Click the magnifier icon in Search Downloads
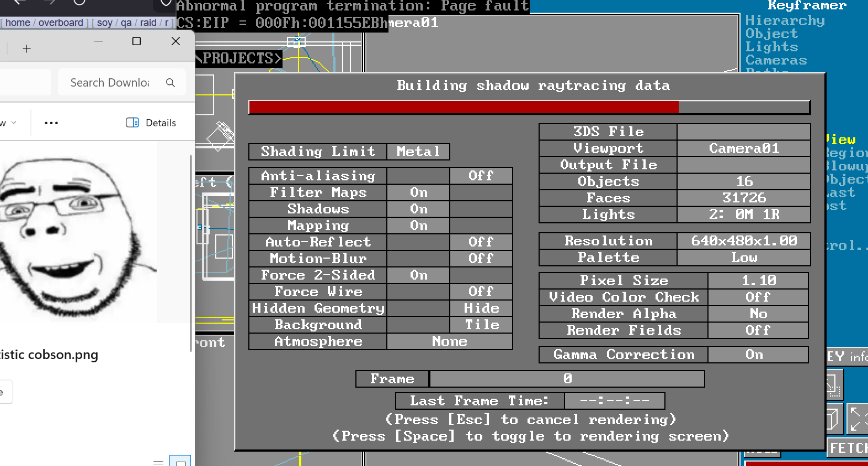Image resolution: width=868 pixels, height=466 pixels. (x=171, y=83)
